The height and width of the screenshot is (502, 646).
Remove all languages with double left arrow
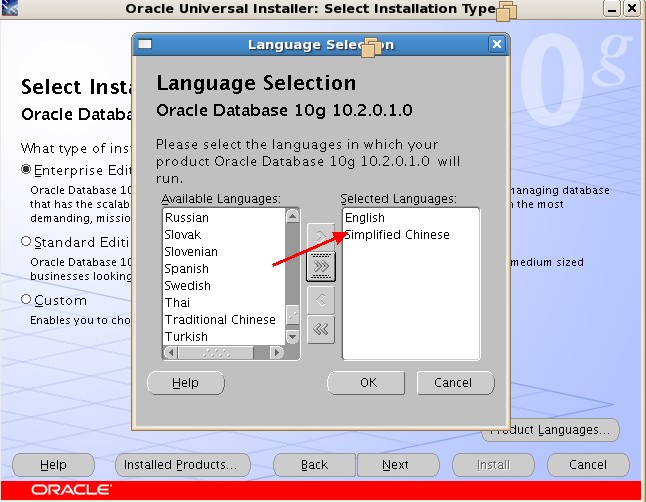click(x=321, y=329)
